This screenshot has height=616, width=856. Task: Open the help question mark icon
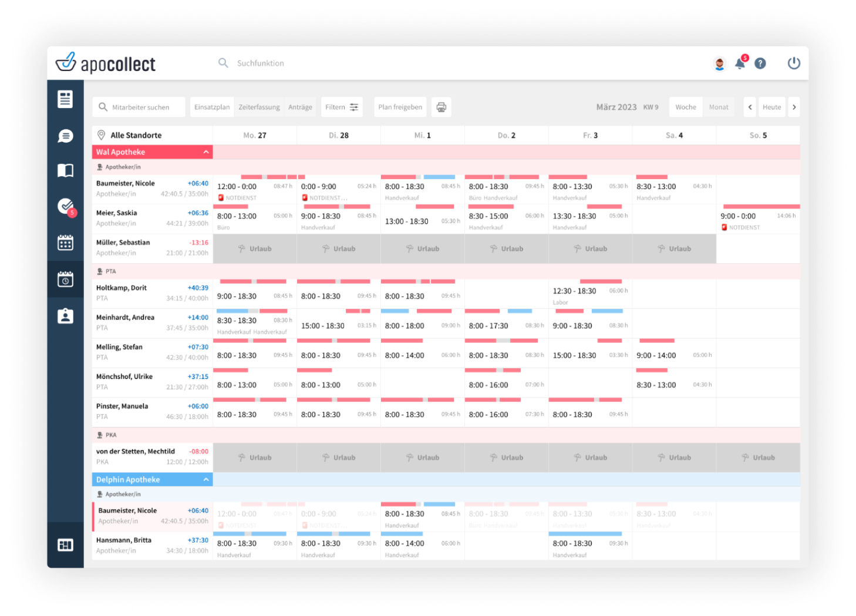[x=760, y=63]
